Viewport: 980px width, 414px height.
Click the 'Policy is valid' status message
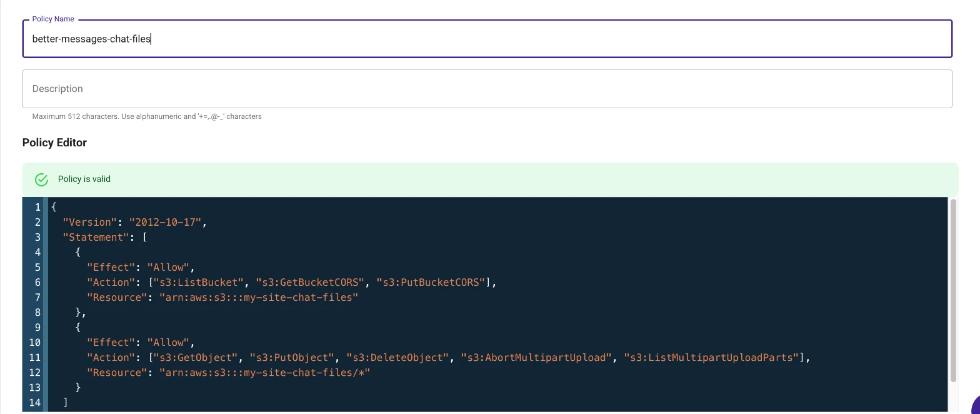(x=84, y=179)
